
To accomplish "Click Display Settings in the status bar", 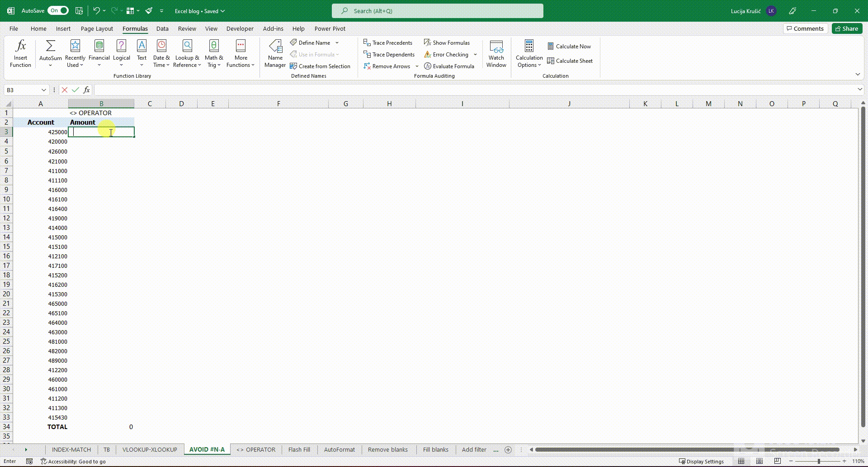I will click(701, 461).
